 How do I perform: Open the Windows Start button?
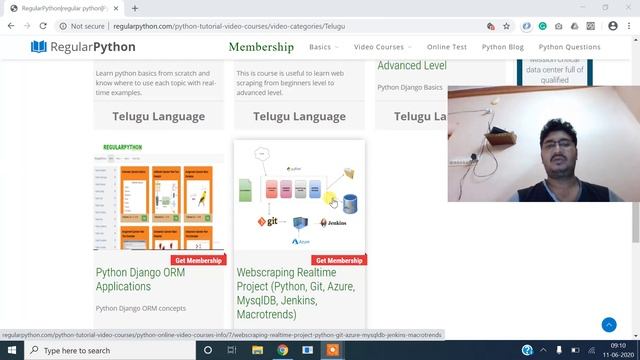(x=12, y=350)
